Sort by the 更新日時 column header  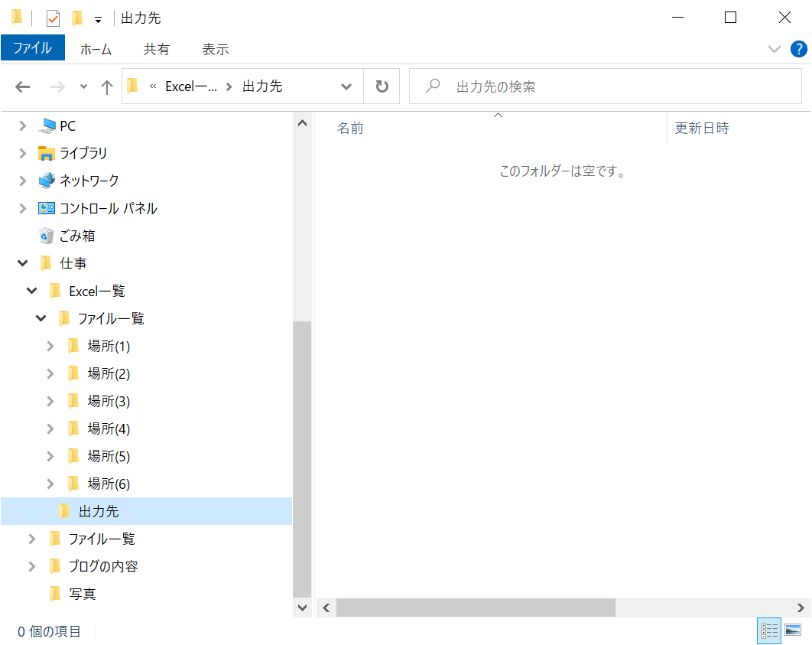701,128
